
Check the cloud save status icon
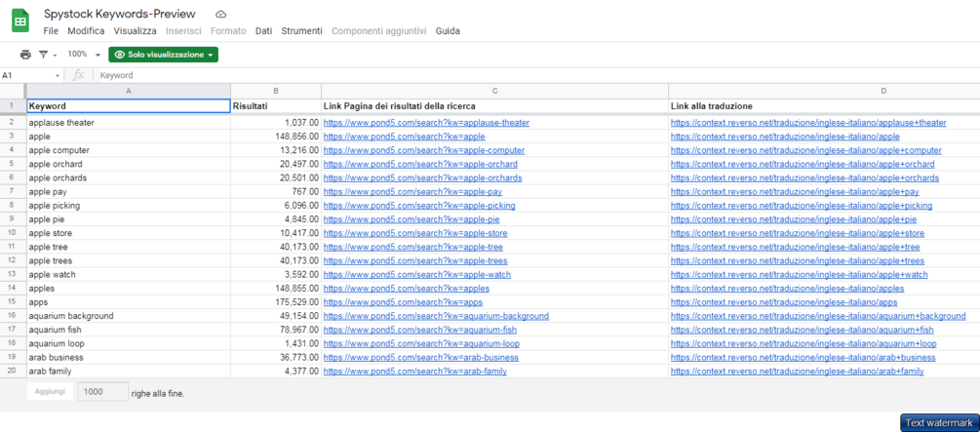(220, 14)
